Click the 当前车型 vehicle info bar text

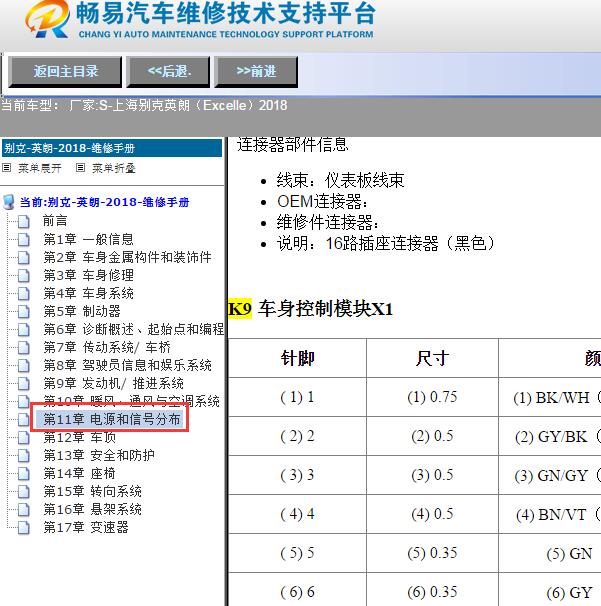(144, 105)
